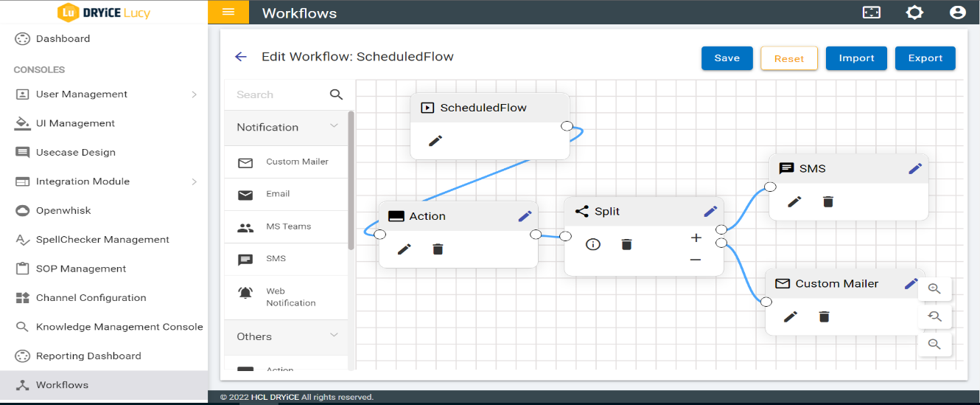The height and width of the screenshot is (405, 980).
Task: Open Reporting Dashboard from the sidebar
Action: click(x=104, y=356)
